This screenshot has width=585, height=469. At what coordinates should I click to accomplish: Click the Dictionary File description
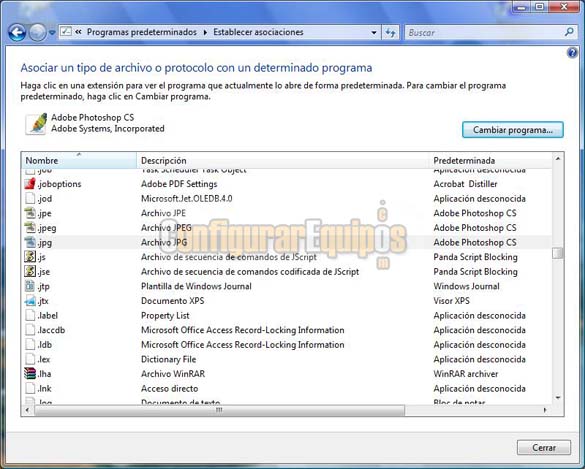(169, 359)
